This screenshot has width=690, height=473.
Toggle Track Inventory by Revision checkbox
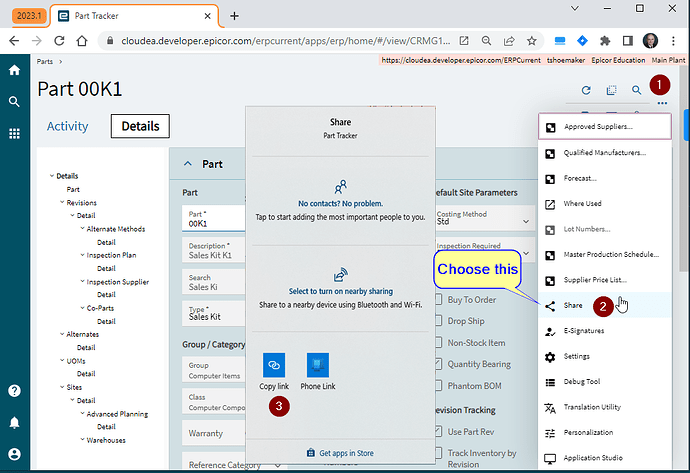tap(439, 452)
